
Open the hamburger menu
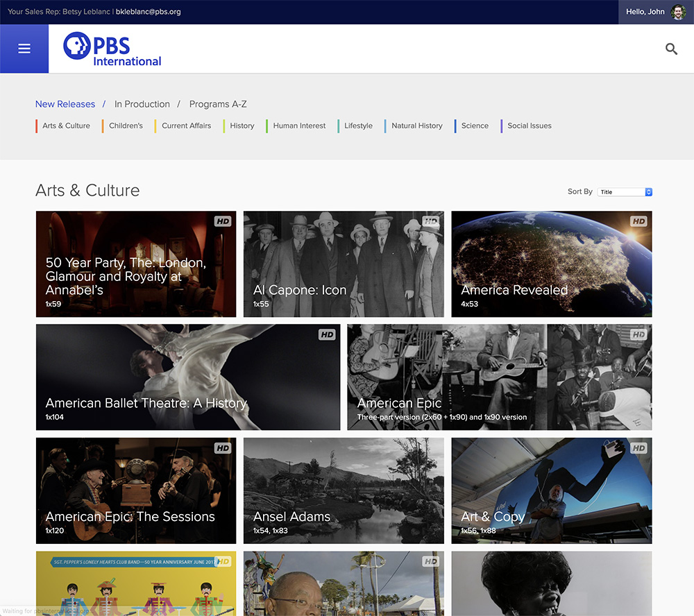[24, 49]
